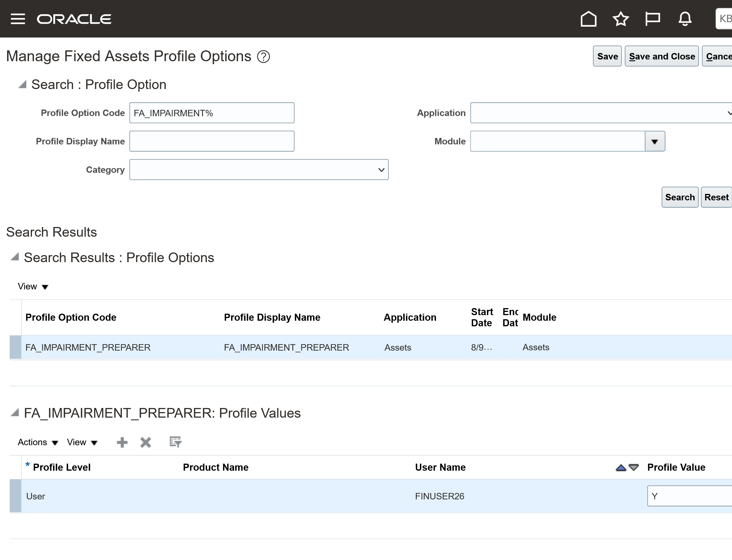The width and height of the screenshot is (732, 560).
Task: Focus the Module input field
Action: pos(558,141)
